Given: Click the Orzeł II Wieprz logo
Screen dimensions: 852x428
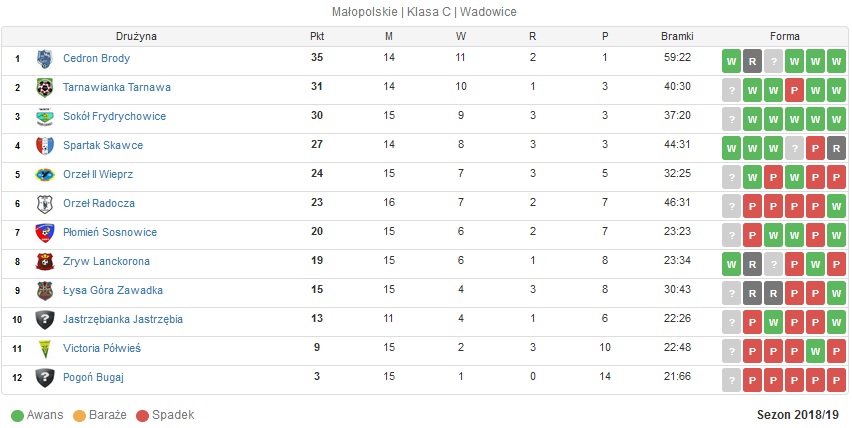Looking at the screenshot, I should (45, 174).
